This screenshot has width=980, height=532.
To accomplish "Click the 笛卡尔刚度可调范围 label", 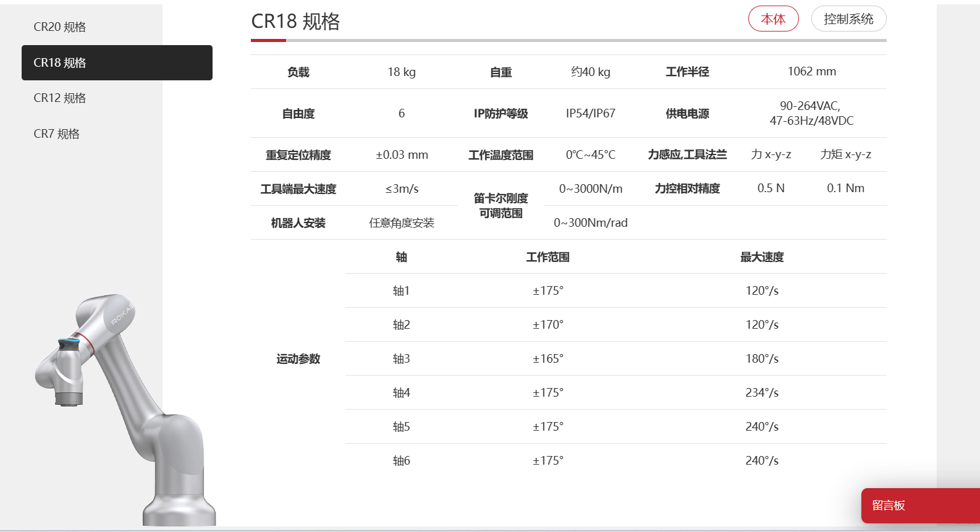I will coord(501,206).
